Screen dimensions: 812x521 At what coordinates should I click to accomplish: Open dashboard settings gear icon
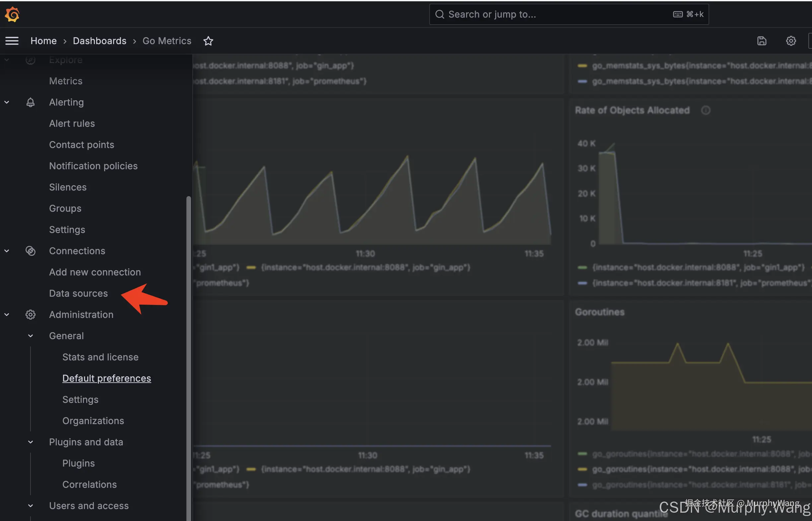pos(790,41)
